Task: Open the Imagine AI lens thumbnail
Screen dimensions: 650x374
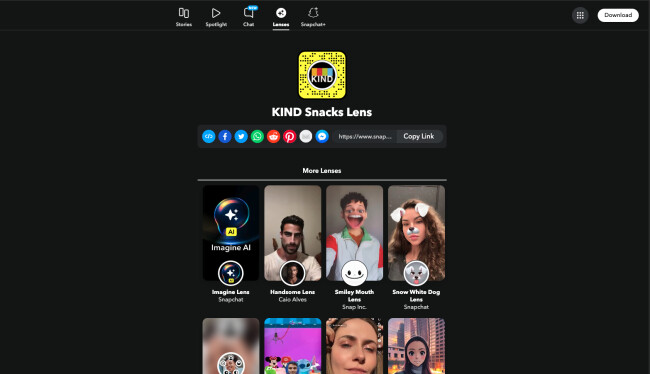Action: tap(231, 233)
